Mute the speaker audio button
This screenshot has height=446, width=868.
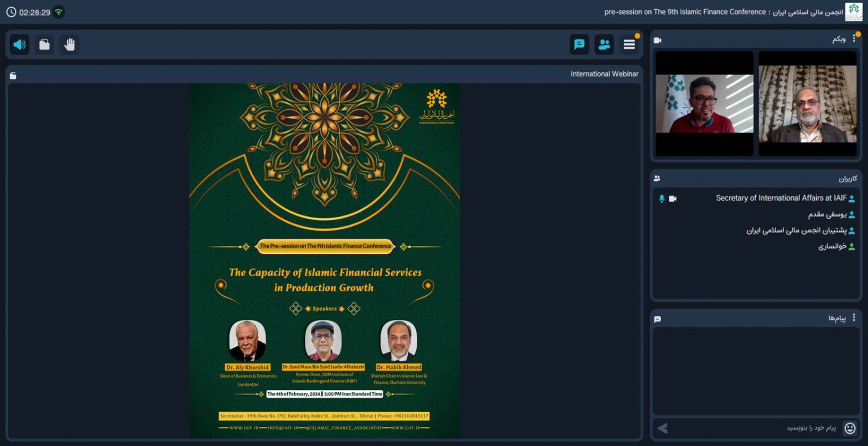coord(19,44)
